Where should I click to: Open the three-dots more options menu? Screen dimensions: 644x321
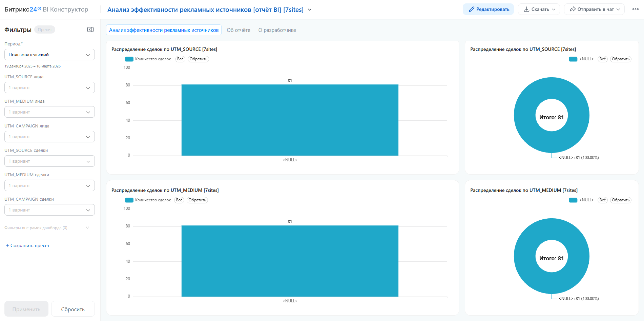635,9
